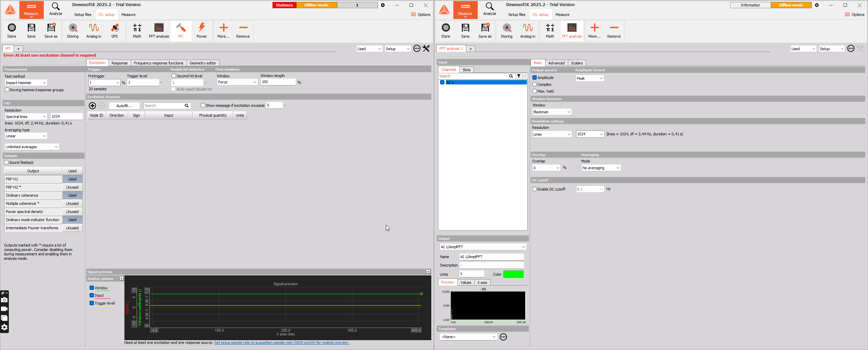Screen dimensions: 868x350
Task: Toggle Power spectral density Unused button
Action: tap(72, 212)
